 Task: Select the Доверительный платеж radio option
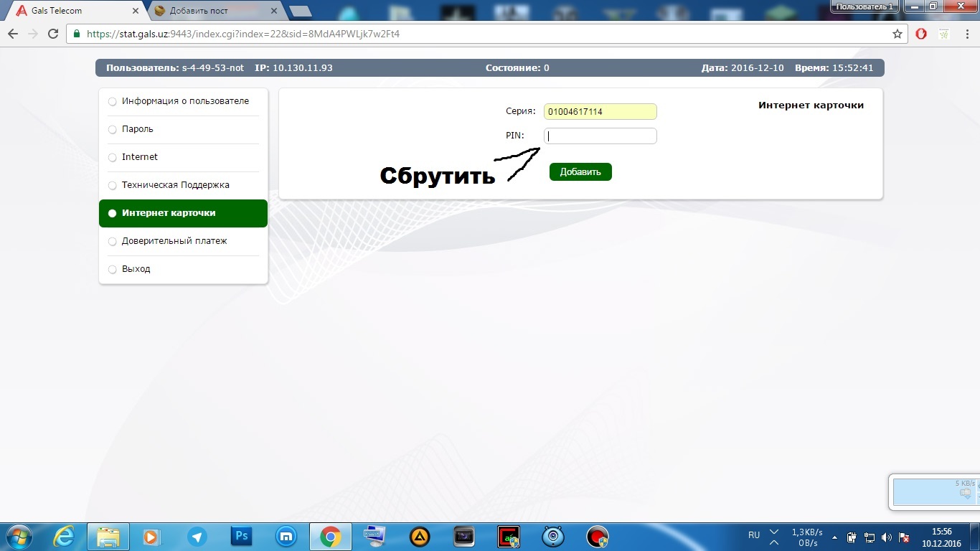(112, 241)
